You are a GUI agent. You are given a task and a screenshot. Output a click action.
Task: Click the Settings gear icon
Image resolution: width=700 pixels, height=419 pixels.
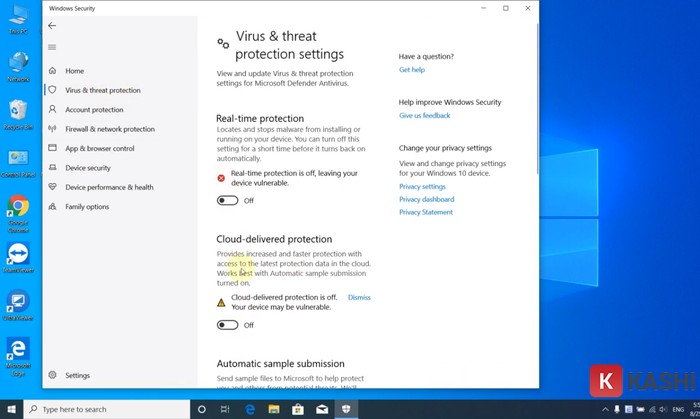pos(52,375)
